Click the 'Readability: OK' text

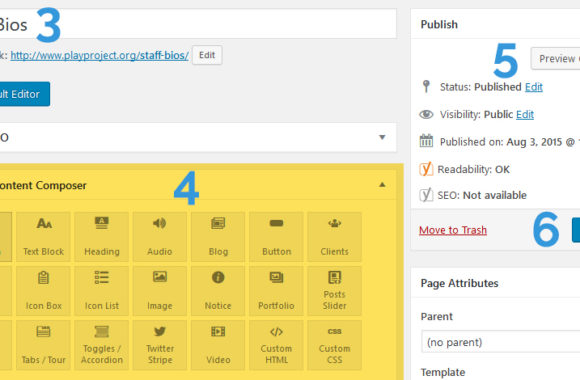click(473, 169)
